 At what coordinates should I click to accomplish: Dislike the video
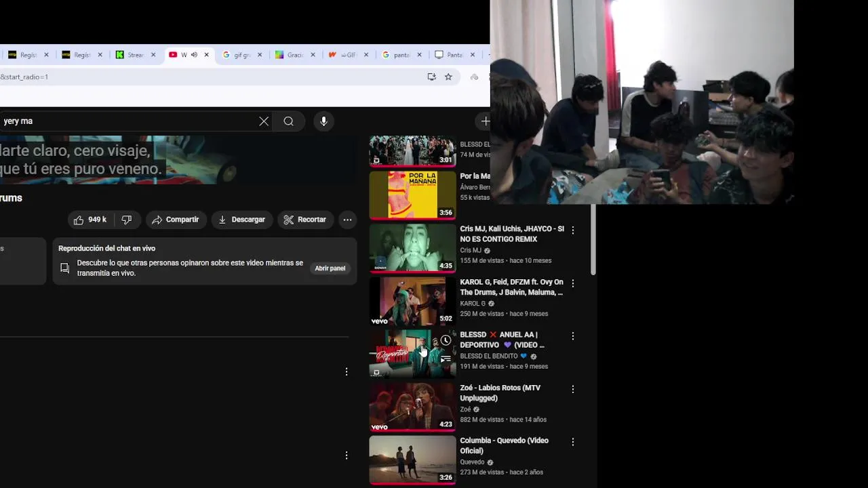tap(127, 220)
